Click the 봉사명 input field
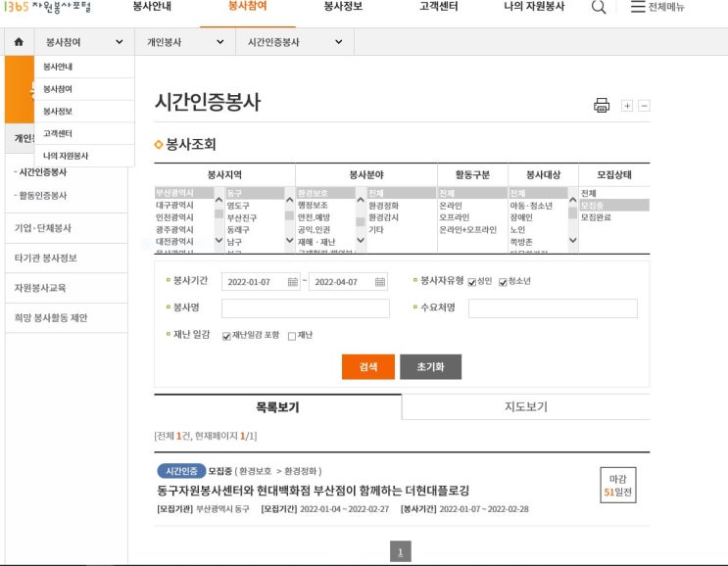This screenshot has width=728, height=566. click(x=306, y=308)
